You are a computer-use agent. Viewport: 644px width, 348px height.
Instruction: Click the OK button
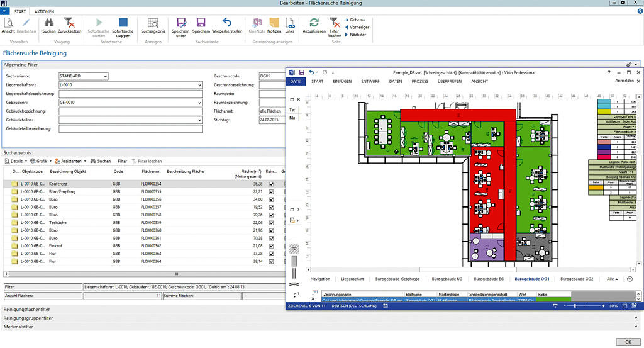(627, 341)
